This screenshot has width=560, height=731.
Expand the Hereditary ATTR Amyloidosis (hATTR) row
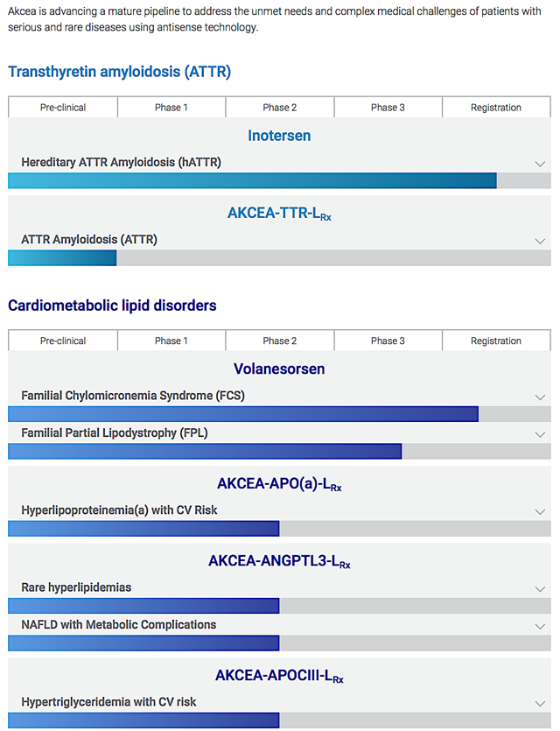(541, 164)
